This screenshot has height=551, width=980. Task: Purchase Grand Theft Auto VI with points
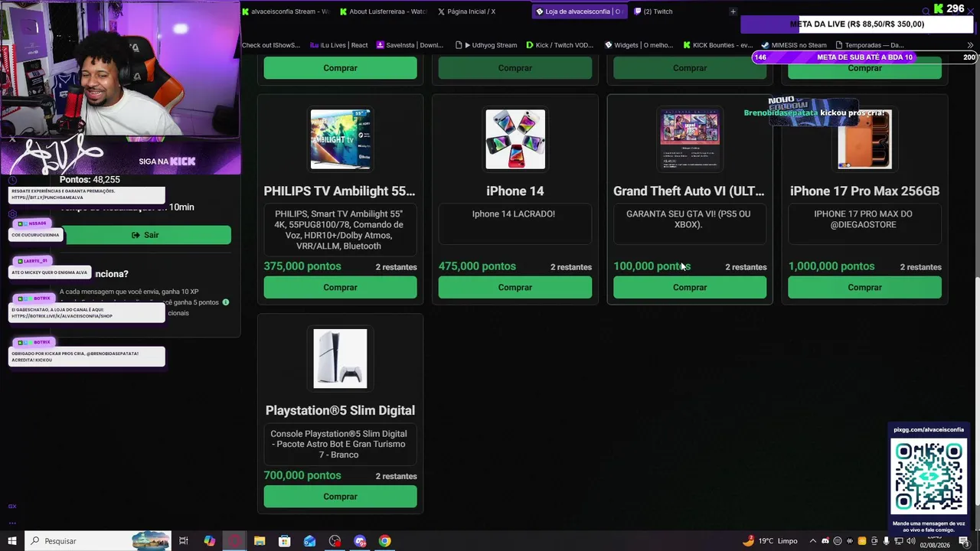[690, 288]
